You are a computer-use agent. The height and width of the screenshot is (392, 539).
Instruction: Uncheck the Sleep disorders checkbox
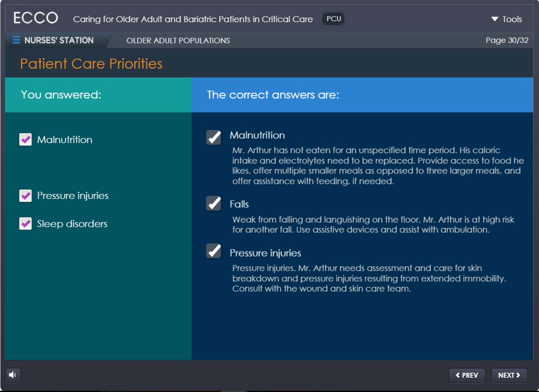(25, 224)
